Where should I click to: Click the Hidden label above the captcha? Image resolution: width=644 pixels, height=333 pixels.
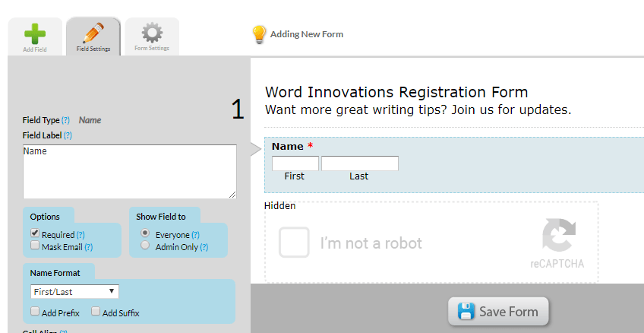point(279,205)
